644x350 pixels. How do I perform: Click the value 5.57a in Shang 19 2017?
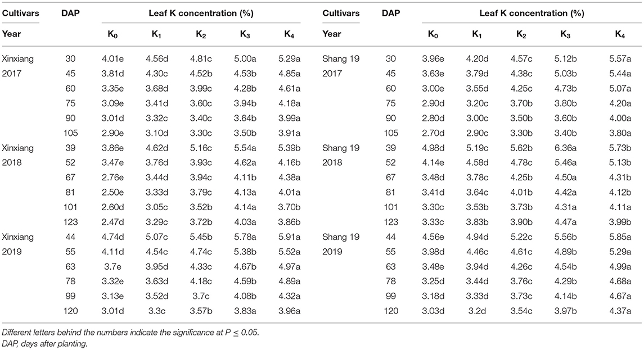point(620,58)
